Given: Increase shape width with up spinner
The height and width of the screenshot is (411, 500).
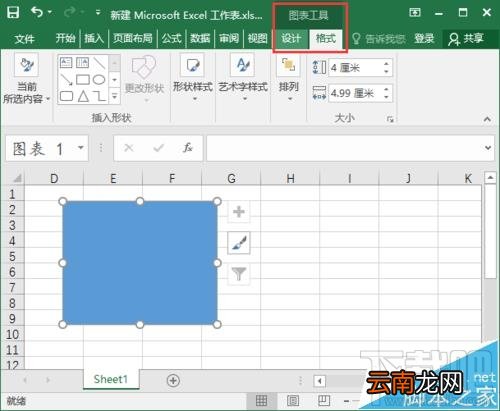Looking at the screenshot, I should 387,89.
